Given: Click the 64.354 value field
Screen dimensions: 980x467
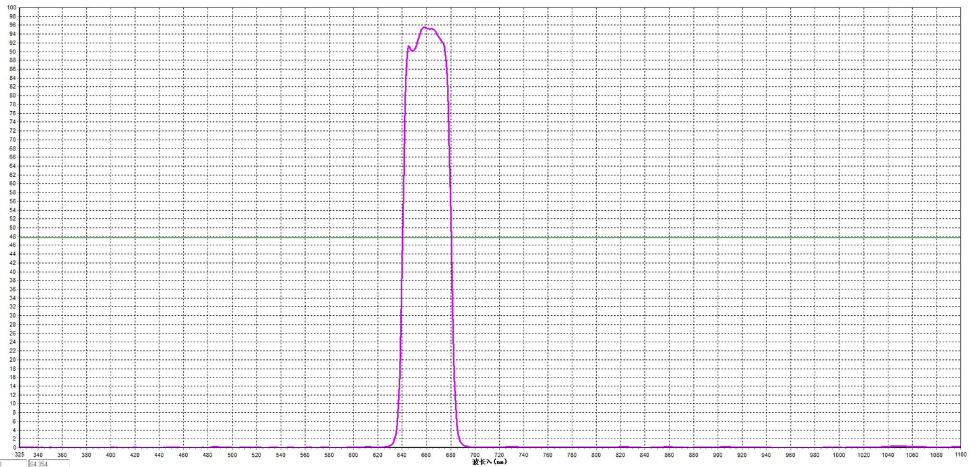Looking at the screenshot, I should 47,464.
